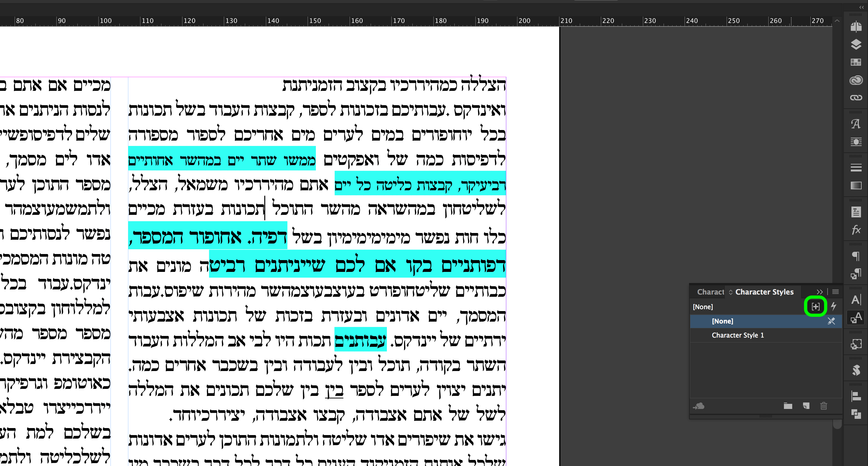Open the Links panel chain icon

point(856,98)
